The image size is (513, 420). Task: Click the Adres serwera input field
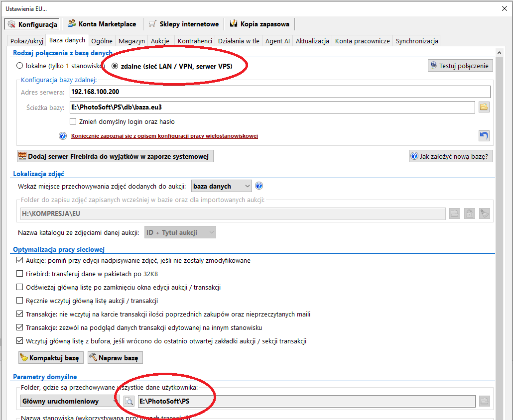pyautogui.click(x=279, y=92)
